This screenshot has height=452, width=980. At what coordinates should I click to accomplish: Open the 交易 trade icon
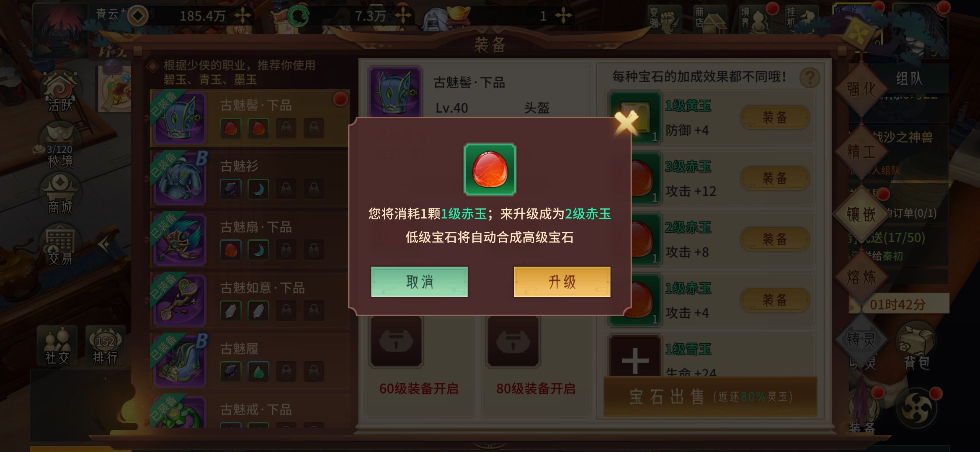(x=60, y=245)
